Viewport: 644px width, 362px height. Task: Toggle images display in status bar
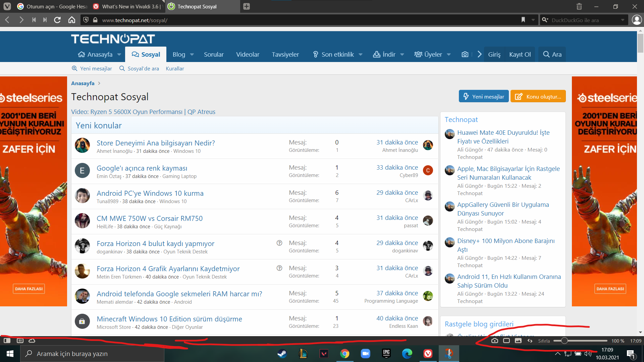518,341
